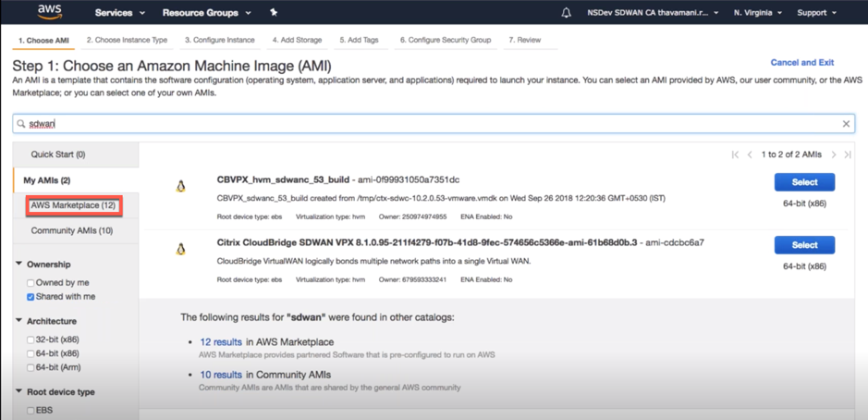Switch to AWS Marketplace (12) tab

[73, 205]
